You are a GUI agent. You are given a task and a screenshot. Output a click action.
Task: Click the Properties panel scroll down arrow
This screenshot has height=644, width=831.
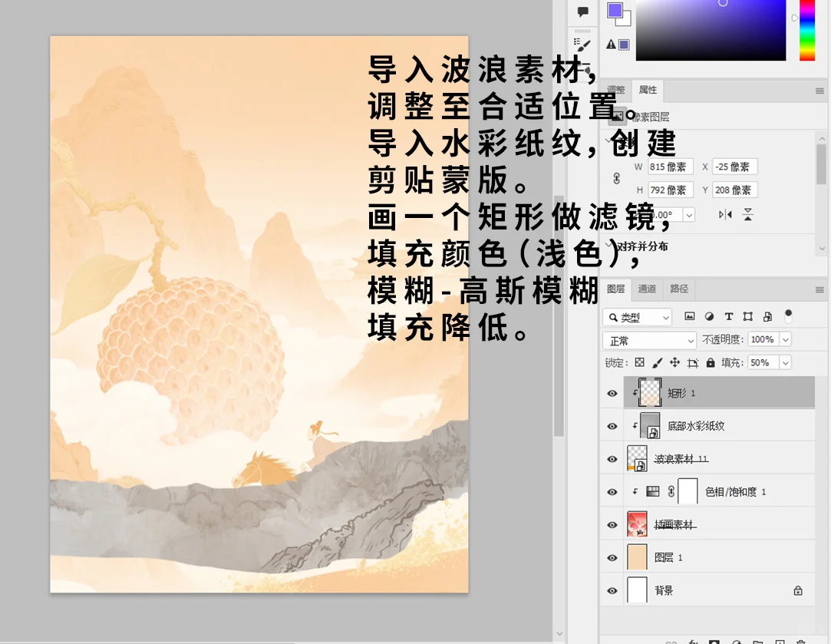[x=822, y=247]
